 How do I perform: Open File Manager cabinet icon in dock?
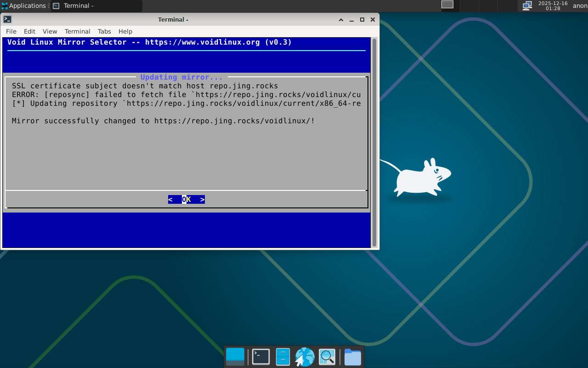(283, 357)
